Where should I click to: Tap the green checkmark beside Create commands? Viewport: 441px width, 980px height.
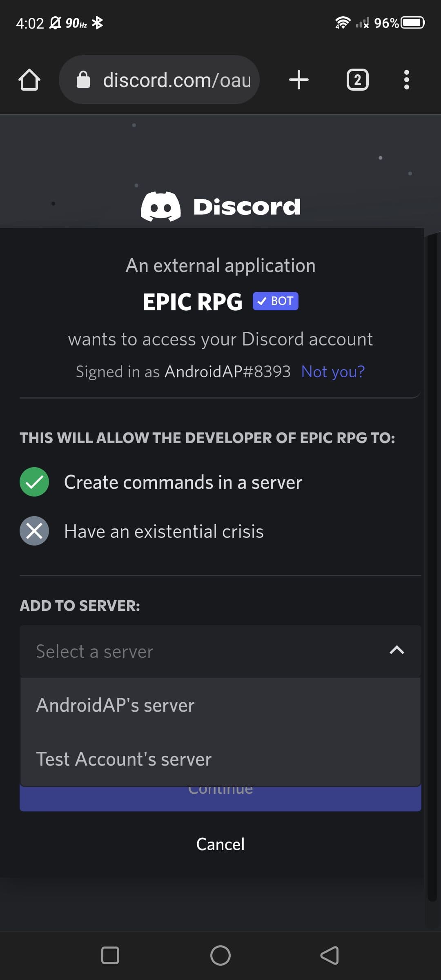(34, 482)
